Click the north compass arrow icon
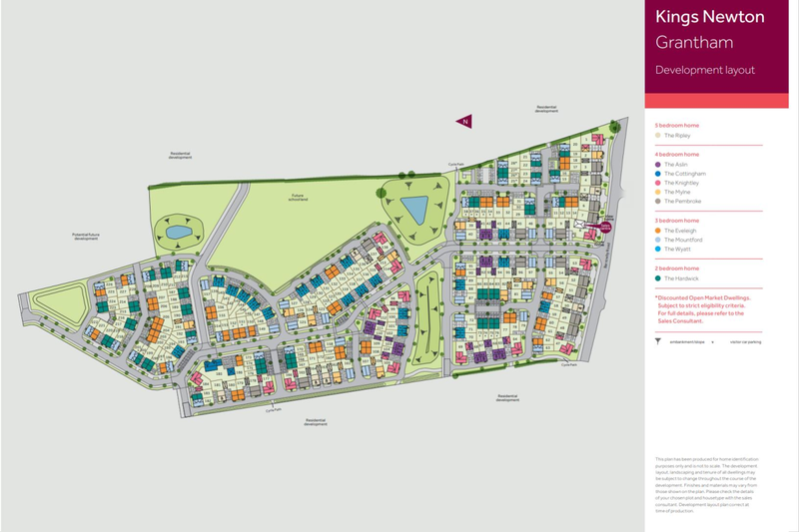The image size is (799, 532). 464,122
